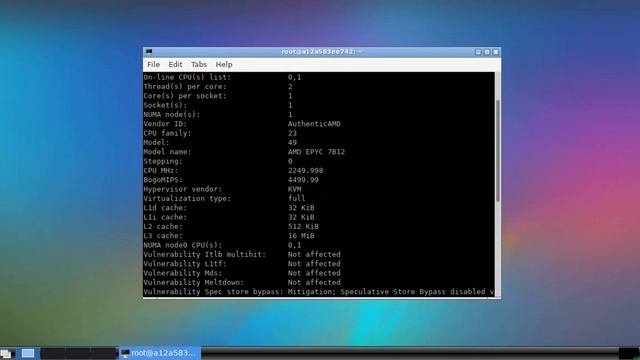Maximize the terminal window
The height and width of the screenshot is (360, 640).
pyautogui.click(x=487, y=52)
